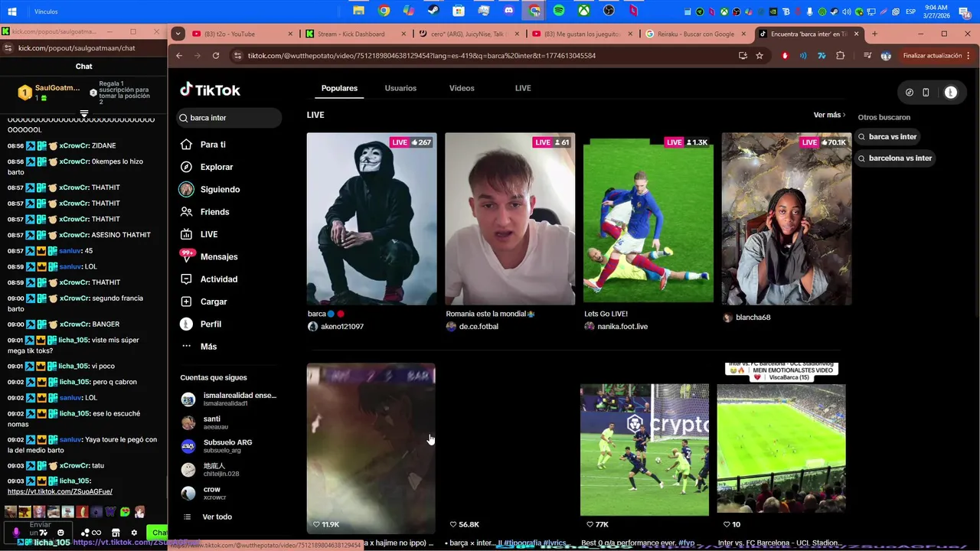This screenshot has width=980, height=551.
Task: Open the blancha68 live stream thumbnail
Action: 786,219
